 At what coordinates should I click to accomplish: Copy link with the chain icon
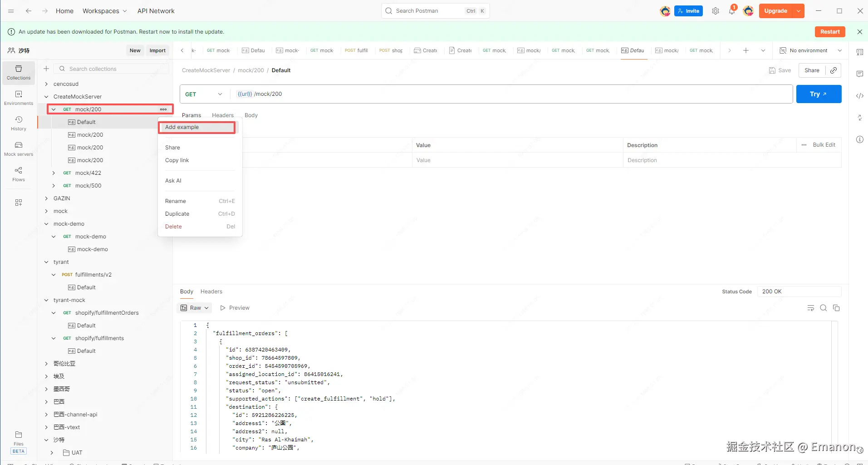pyautogui.click(x=834, y=70)
